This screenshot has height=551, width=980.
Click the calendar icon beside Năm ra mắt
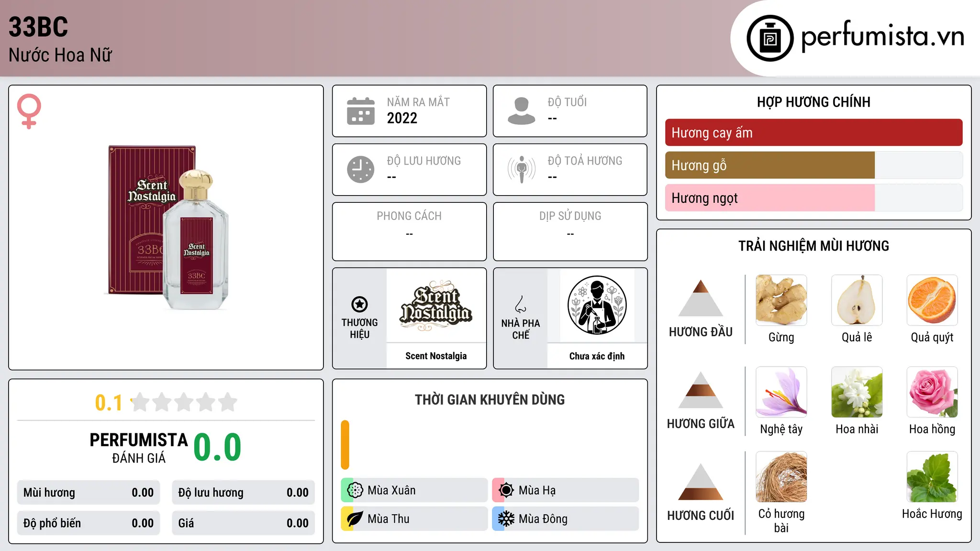[x=361, y=111]
